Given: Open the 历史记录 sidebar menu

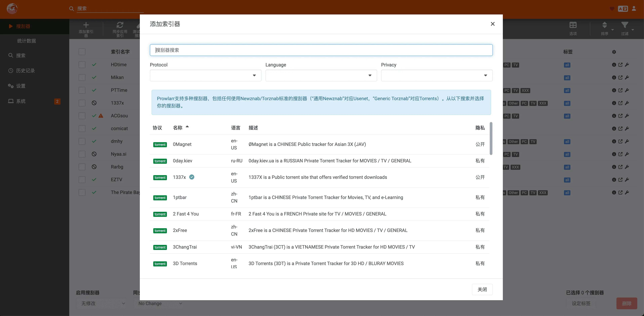Looking at the screenshot, I should tap(25, 71).
